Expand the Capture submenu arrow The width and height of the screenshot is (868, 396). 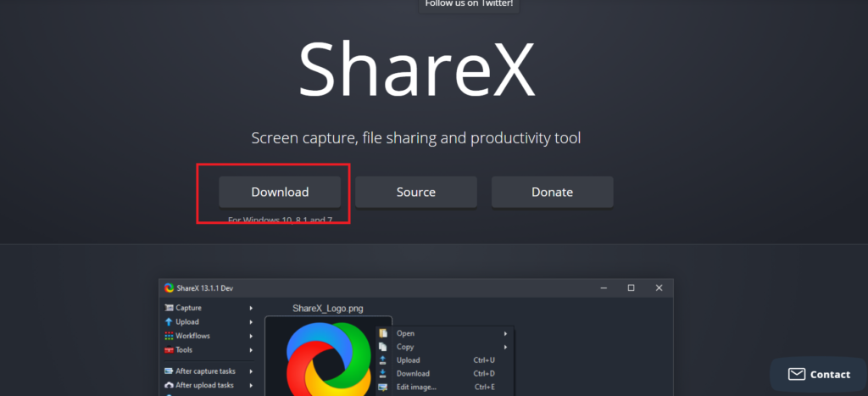tap(251, 308)
